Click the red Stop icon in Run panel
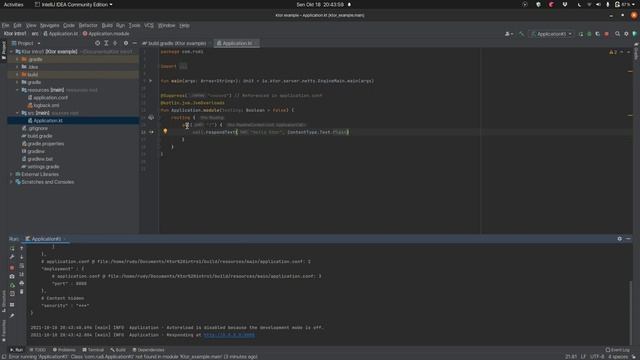Viewport: 640px width, 360px height. point(12,267)
